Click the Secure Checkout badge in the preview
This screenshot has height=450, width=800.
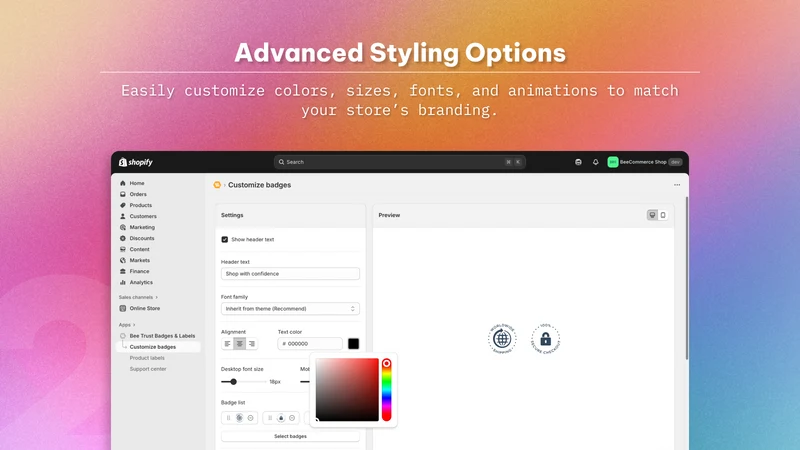(x=545, y=338)
